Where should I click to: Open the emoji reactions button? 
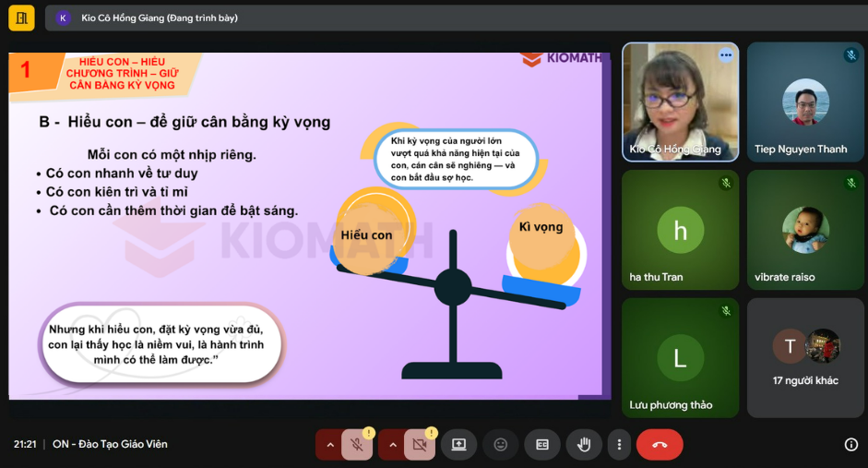pyautogui.click(x=501, y=445)
